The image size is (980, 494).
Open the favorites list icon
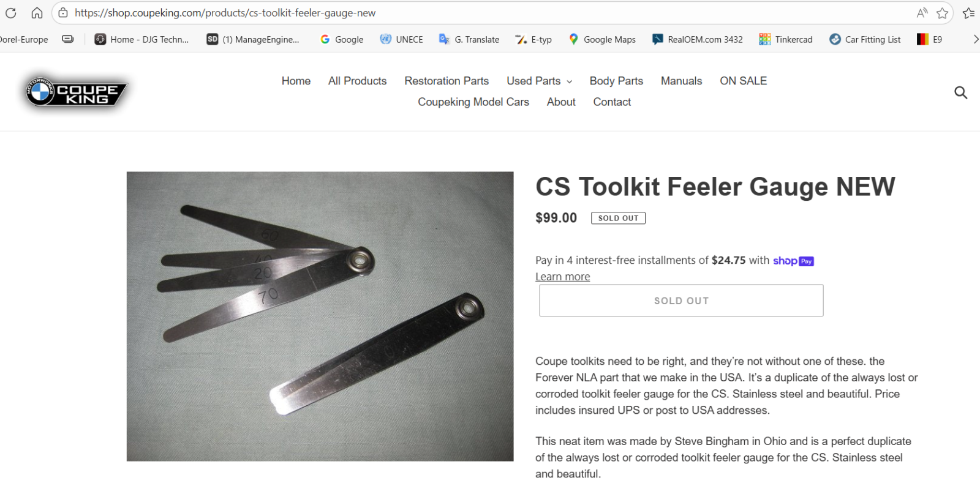point(968,13)
